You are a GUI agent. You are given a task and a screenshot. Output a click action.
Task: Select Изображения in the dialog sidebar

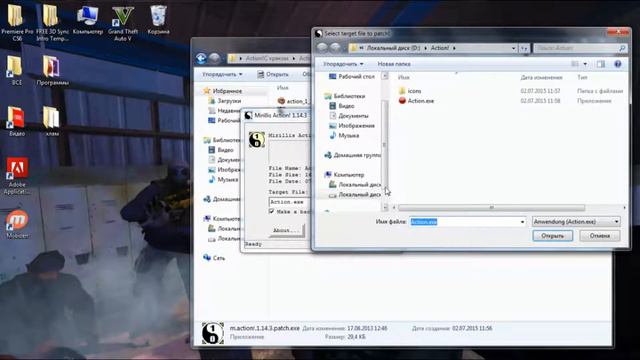[x=351, y=126]
